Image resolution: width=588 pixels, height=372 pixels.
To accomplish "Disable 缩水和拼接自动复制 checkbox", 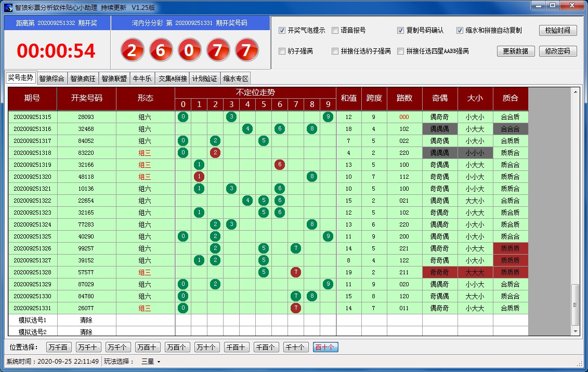I will click(460, 31).
